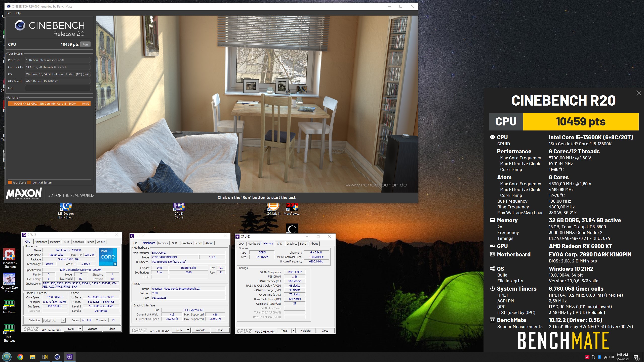
Task: Click the left CPU-Z window title icon
Action: [24, 235]
